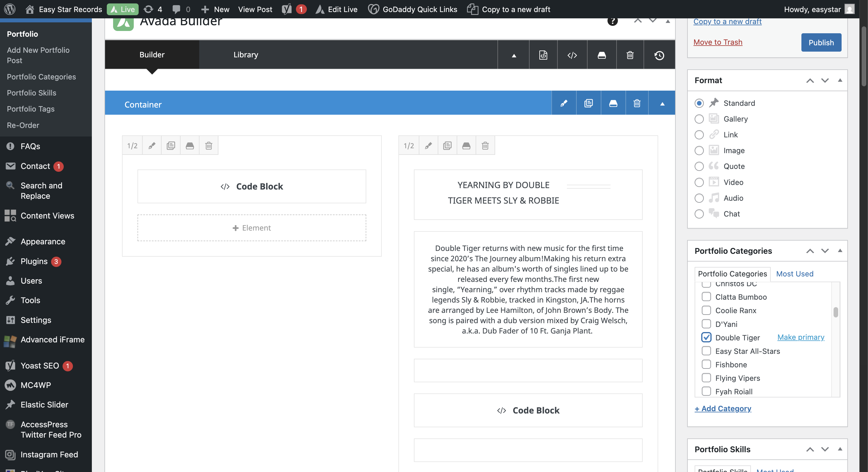This screenshot has height=472, width=868.
Task: Click the builder history clock icon
Action: [659, 55]
